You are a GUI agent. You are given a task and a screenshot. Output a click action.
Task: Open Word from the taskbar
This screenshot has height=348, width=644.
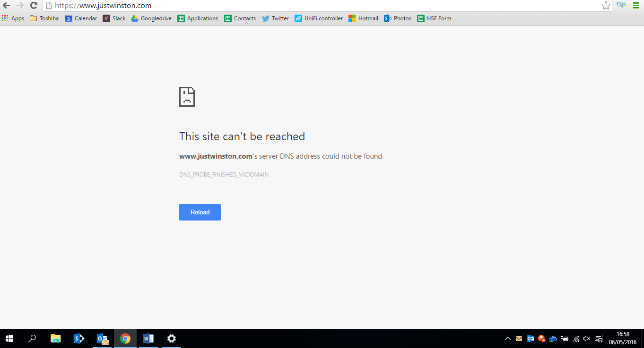148,339
